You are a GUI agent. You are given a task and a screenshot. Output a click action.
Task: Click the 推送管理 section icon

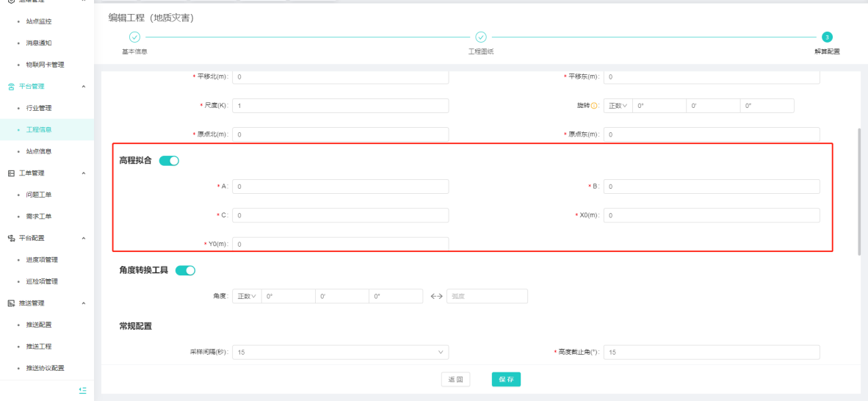(10, 303)
